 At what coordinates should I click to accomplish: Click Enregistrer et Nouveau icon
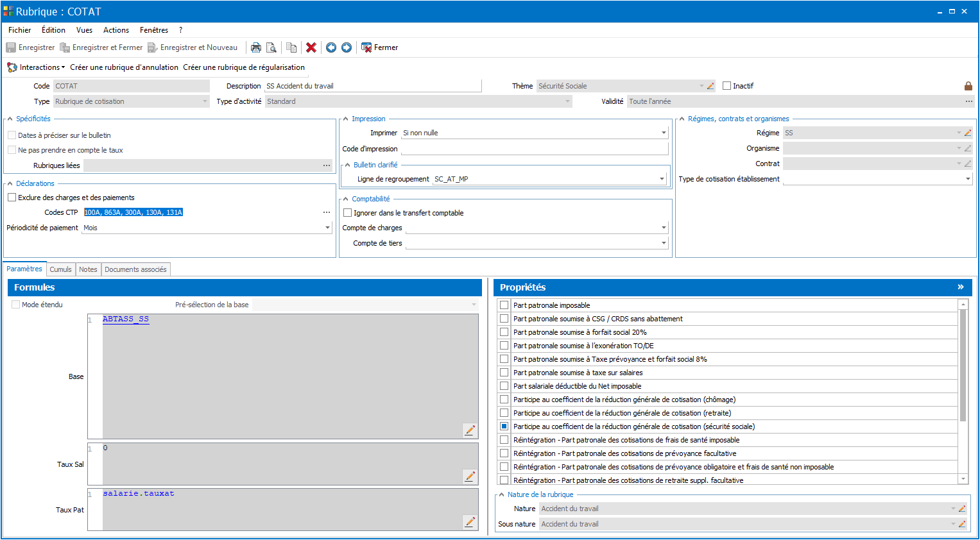[x=152, y=47]
